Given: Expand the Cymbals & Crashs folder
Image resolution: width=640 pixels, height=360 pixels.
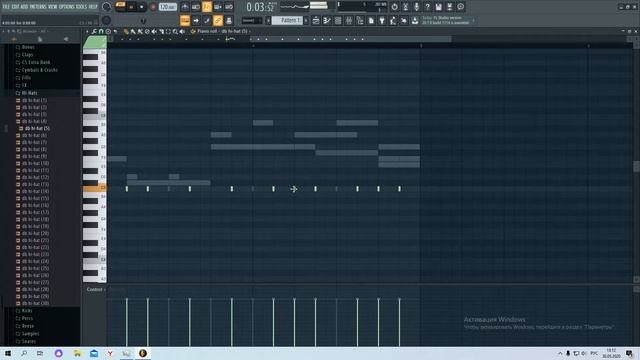Looking at the screenshot, I should (x=39, y=70).
